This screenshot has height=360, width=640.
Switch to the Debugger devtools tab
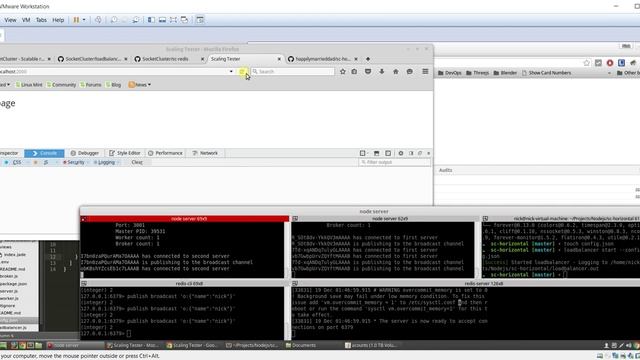84,153
